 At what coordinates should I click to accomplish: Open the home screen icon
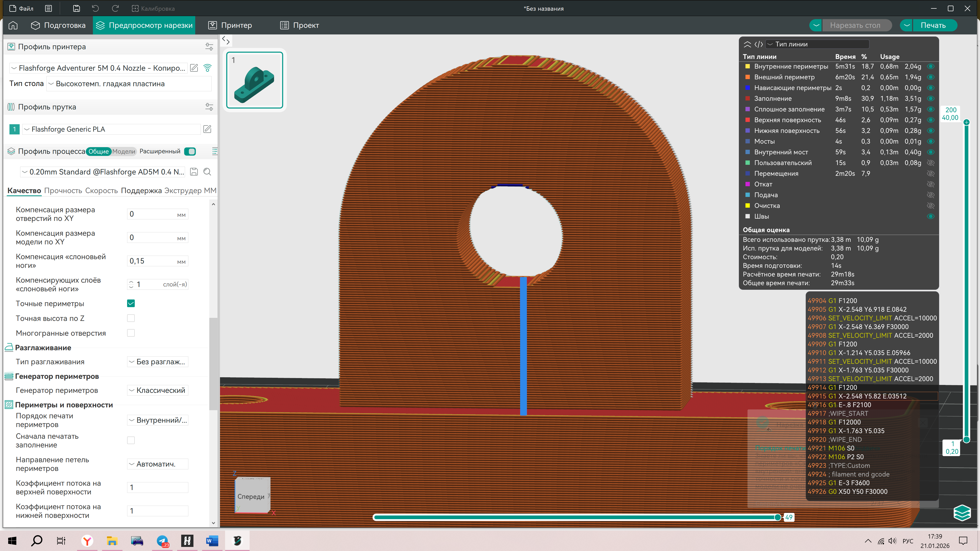click(13, 26)
